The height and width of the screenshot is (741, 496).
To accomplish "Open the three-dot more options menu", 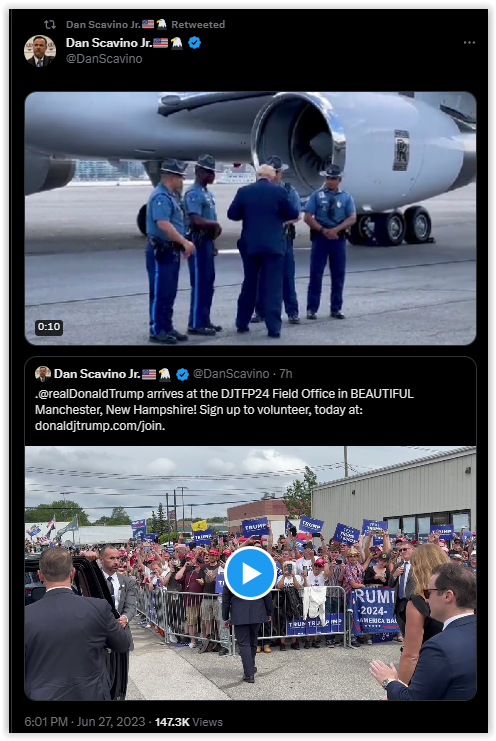I will [x=469, y=43].
